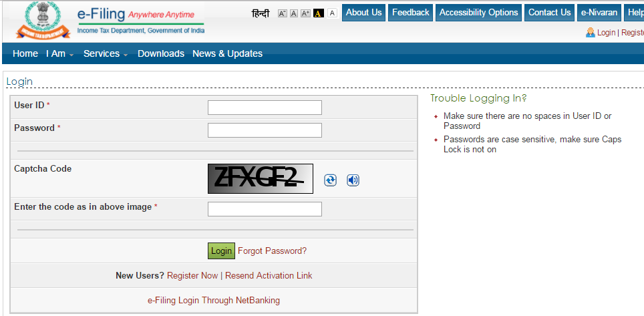Select the white A standard theme
The height and width of the screenshot is (316, 644).
(332, 13)
